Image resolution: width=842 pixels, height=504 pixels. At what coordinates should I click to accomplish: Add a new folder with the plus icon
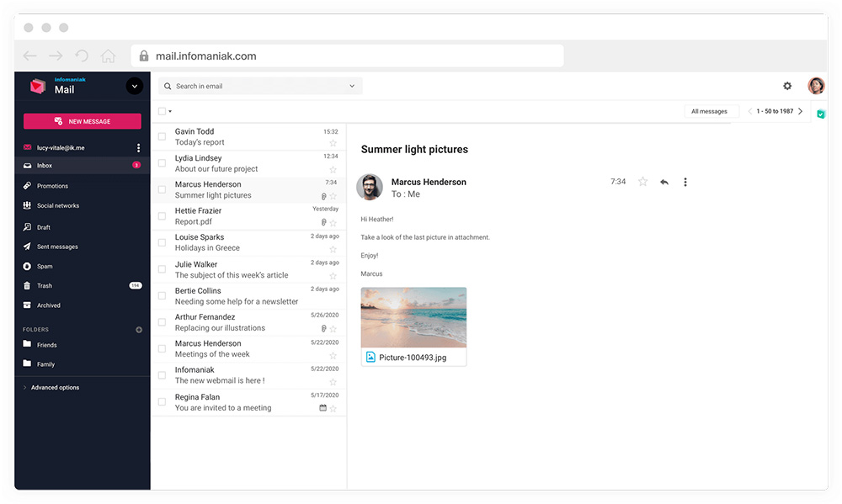pos(139,330)
